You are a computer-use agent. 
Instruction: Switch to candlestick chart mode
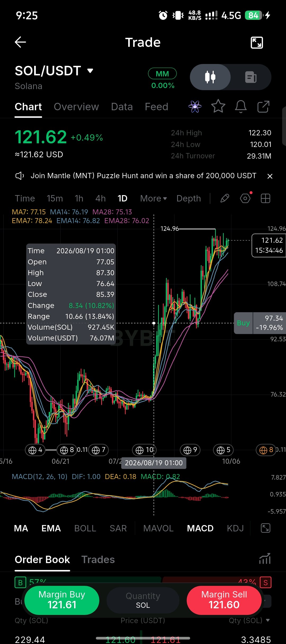point(210,77)
